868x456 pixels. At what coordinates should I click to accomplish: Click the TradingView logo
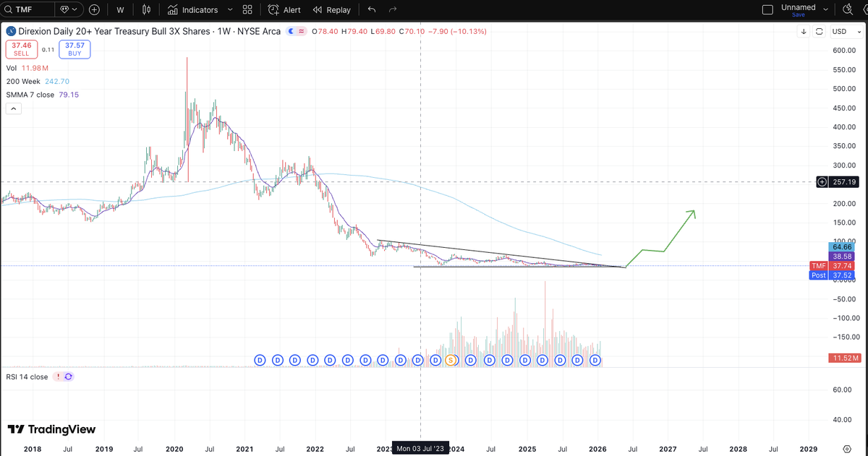click(x=51, y=429)
